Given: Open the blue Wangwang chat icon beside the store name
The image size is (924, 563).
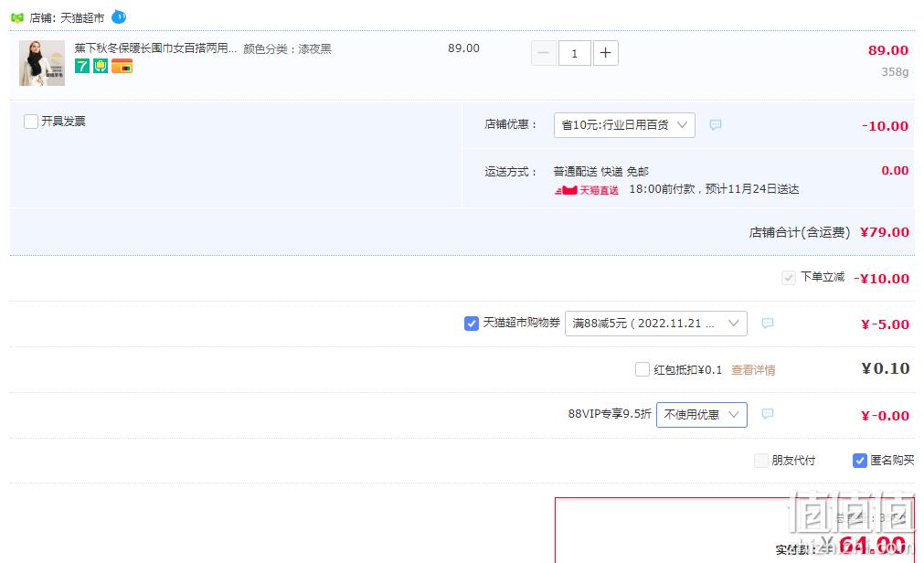Looking at the screenshot, I should coord(119,16).
